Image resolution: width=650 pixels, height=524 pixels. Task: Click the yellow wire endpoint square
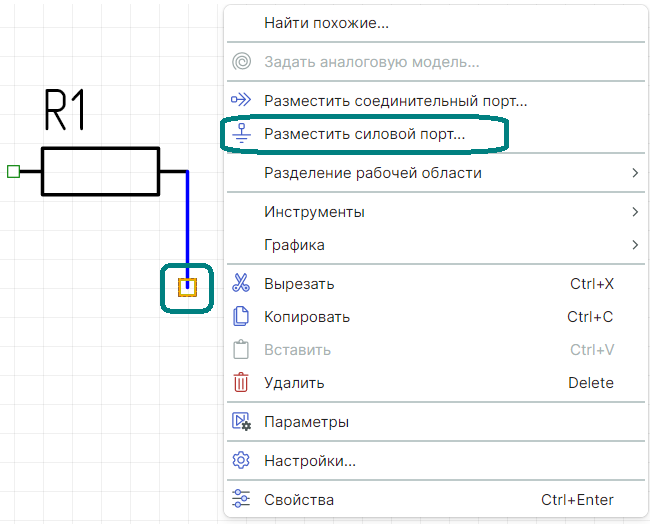click(x=187, y=288)
